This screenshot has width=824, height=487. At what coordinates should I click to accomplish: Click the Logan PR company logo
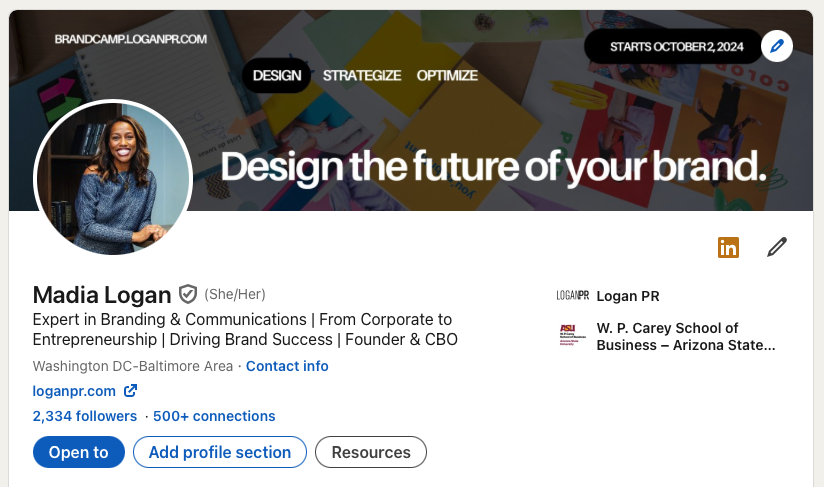[572, 296]
